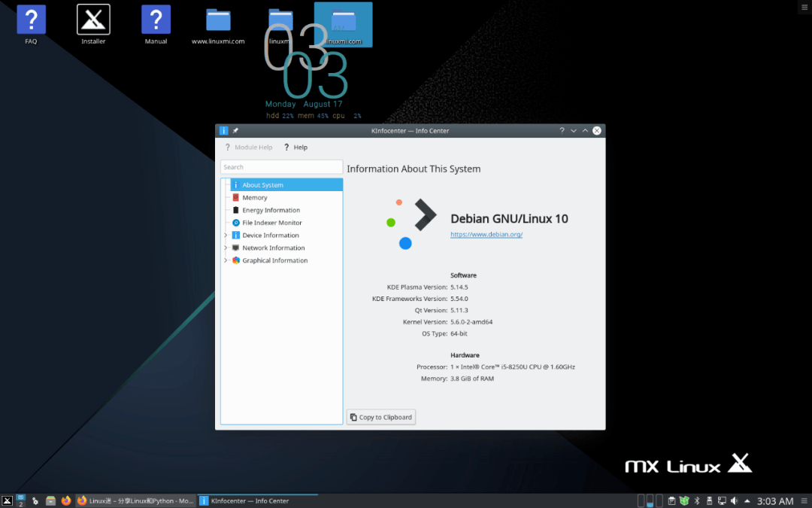Select Memory module in tree
Screen dimensions: 812x508
[x=255, y=197]
